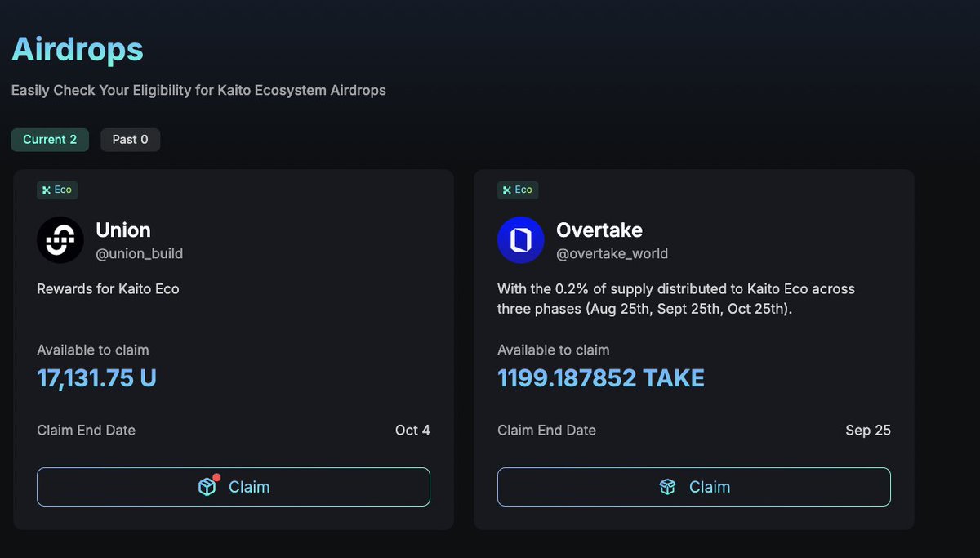Click the box icon in Overtake's Claim button
This screenshot has height=558, width=980.
tap(668, 487)
